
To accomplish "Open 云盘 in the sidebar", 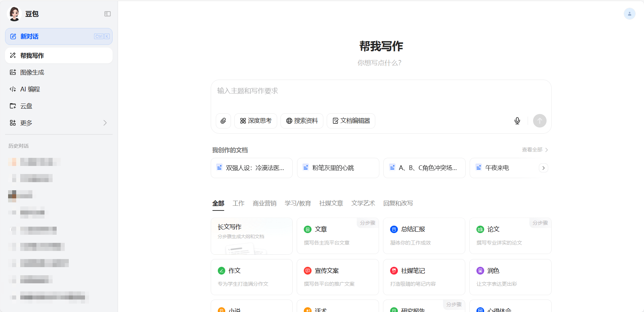I will pos(26,106).
